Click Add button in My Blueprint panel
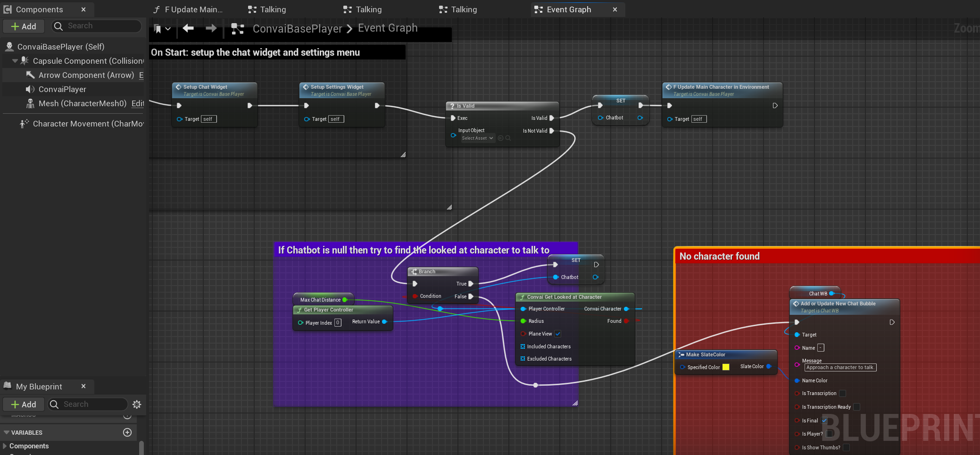 point(24,404)
